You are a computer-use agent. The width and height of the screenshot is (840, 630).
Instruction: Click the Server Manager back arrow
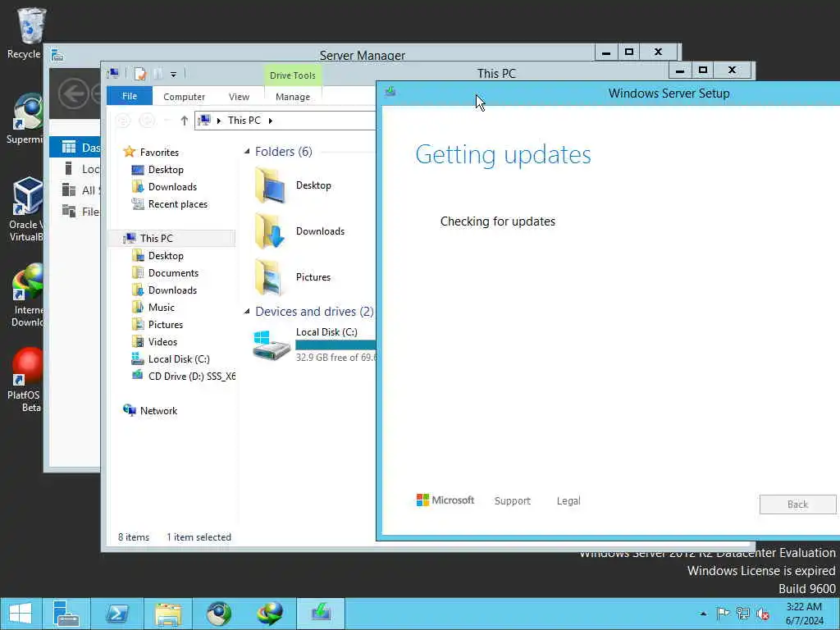pos(73,94)
